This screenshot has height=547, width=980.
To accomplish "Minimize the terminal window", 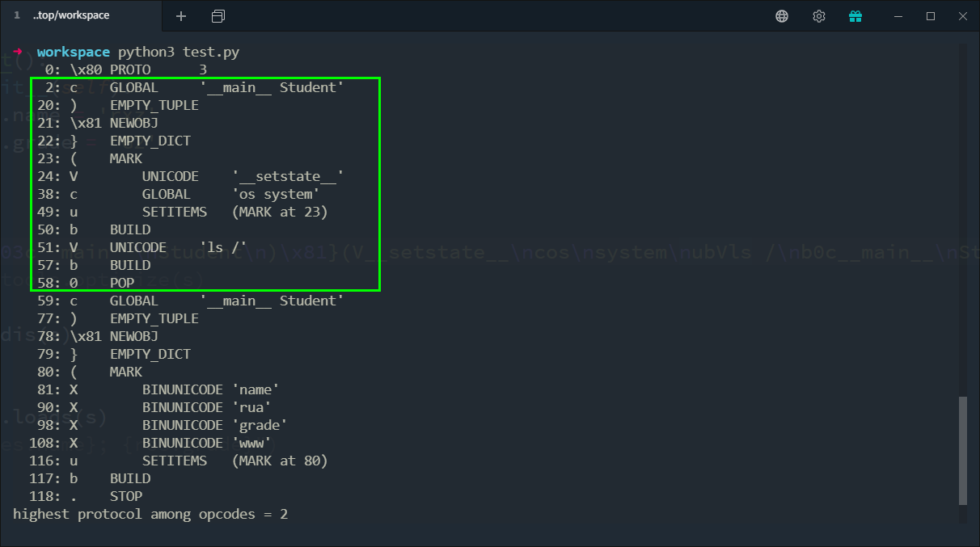I will (x=896, y=16).
